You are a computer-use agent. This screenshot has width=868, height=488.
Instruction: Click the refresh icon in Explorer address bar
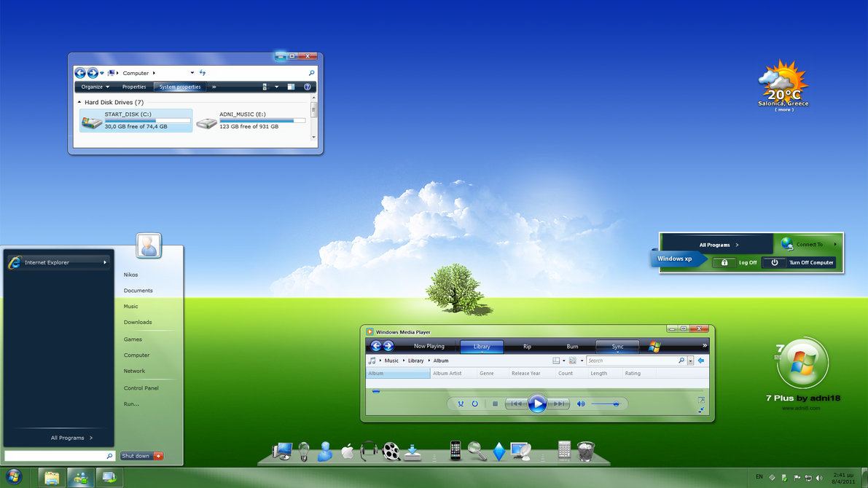pyautogui.click(x=203, y=73)
